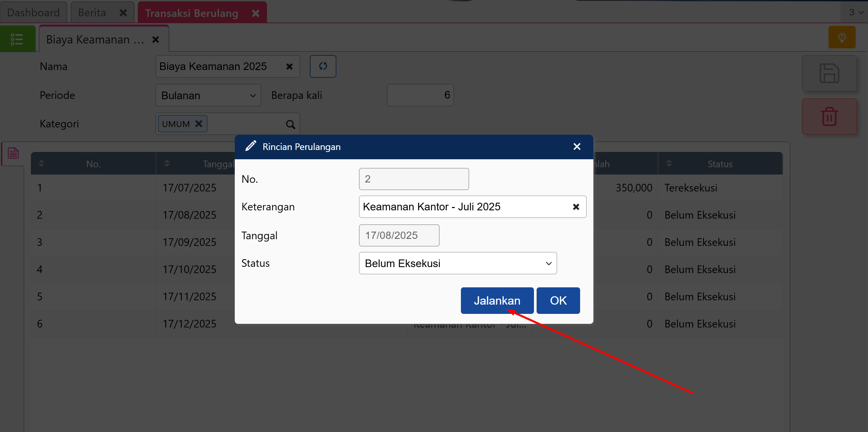Click the refresh icon beside Nama field
This screenshot has width=868, height=432.
322,66
